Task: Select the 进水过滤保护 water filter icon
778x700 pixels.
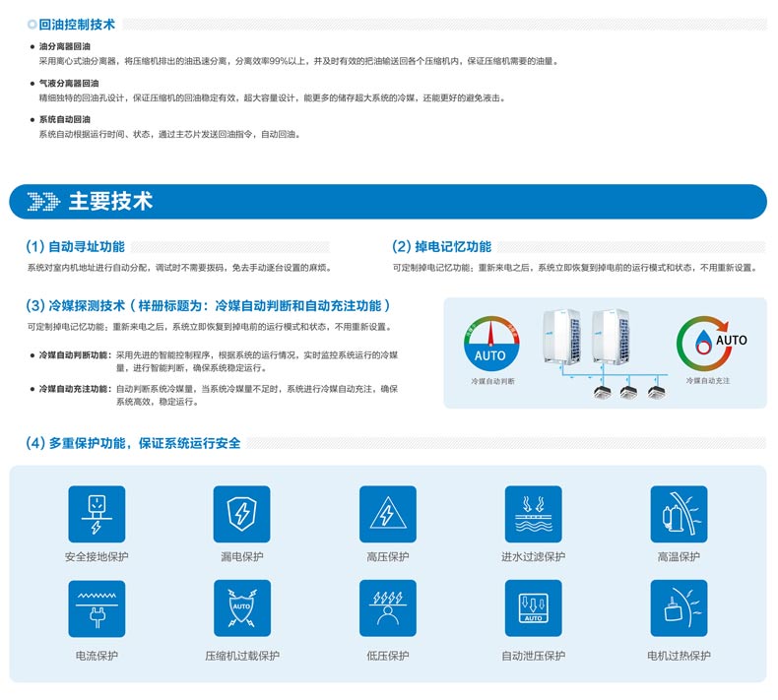Action: click(533, 514)
